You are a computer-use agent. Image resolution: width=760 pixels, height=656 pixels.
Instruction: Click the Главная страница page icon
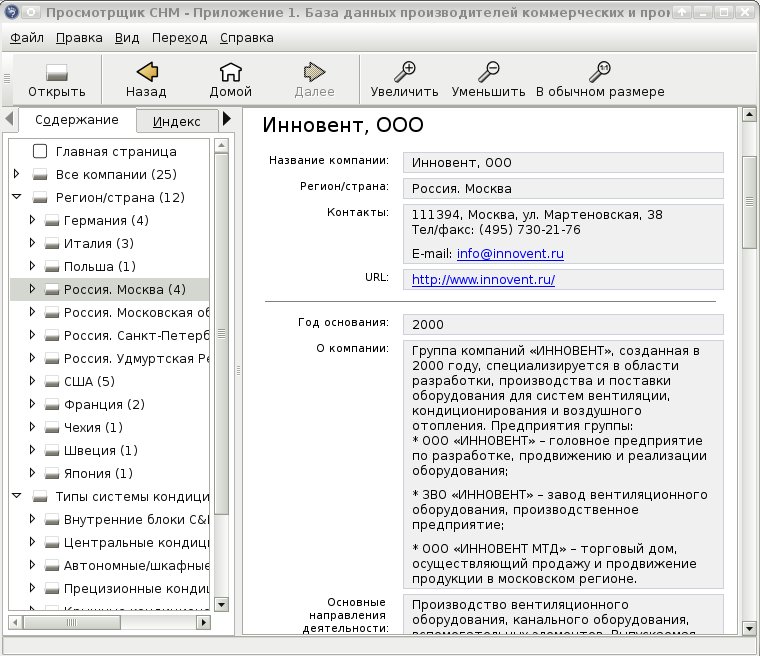pyautogui.click(x=40, y=151)
